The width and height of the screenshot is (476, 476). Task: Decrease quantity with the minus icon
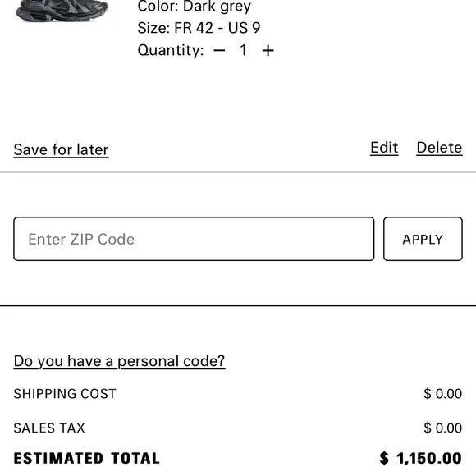click(219, 51)
